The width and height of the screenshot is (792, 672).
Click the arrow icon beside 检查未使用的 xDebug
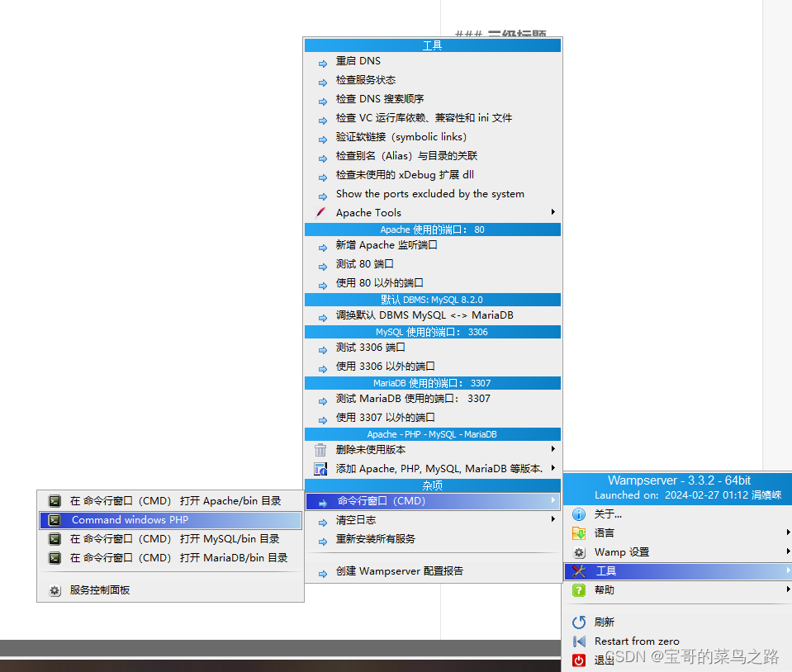pos(323,177)
